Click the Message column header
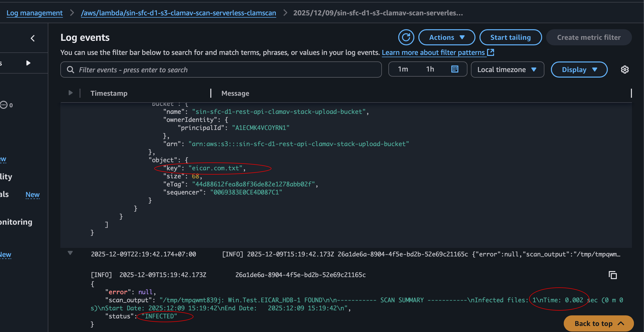 235,93
